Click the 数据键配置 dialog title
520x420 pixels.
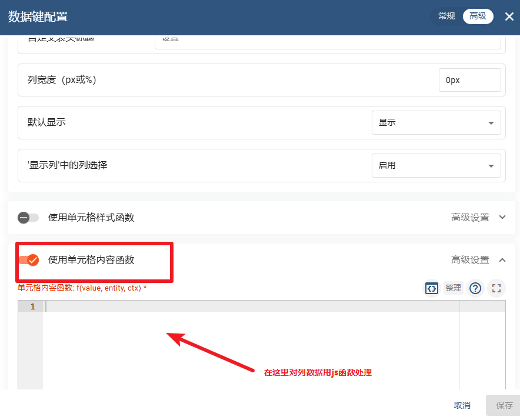[x=38, y=16]
